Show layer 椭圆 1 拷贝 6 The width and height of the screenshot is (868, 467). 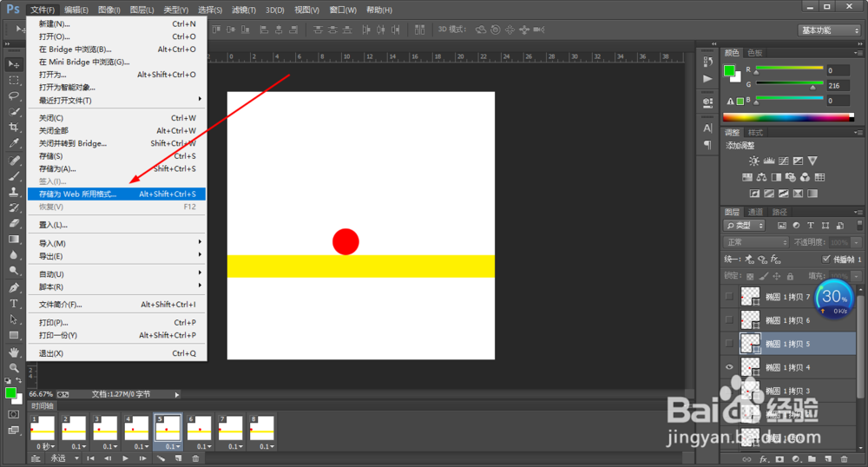[x=729, y=319]
